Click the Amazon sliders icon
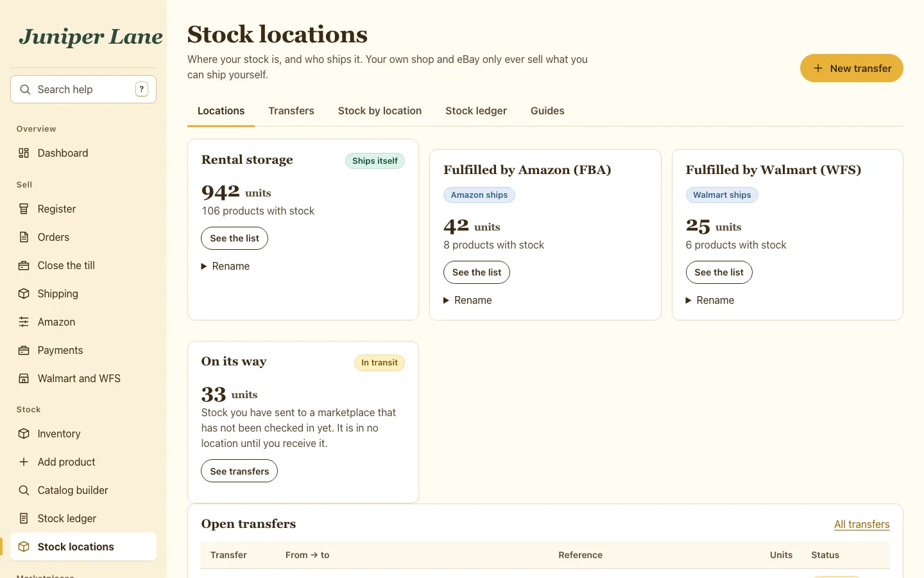Screen dimensions: 924x578 (x=24, y=322)
